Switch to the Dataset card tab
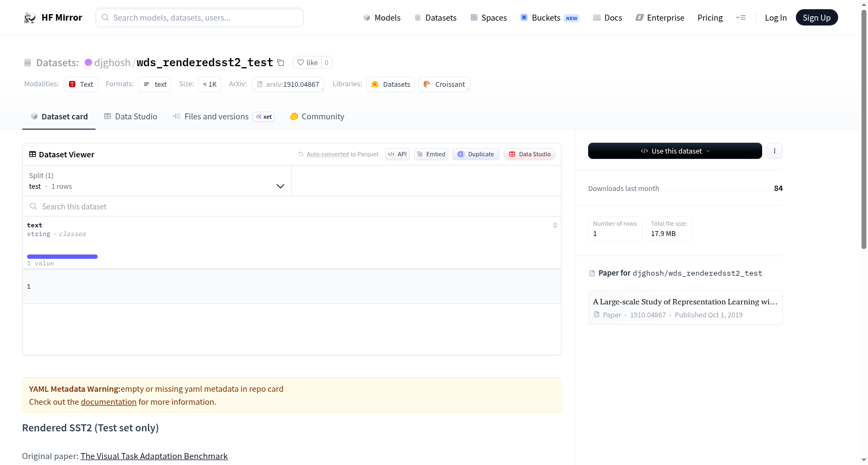The height and width of the screenshot is (465, 868). coord(59,117)
